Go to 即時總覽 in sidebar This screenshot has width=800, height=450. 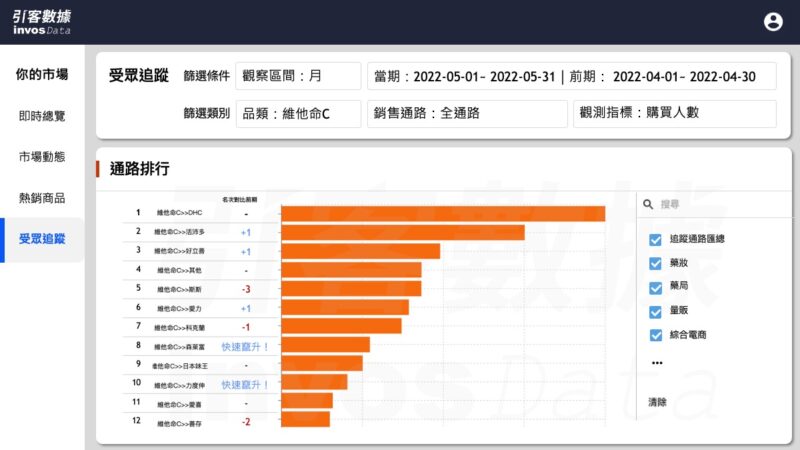point(42,116)
